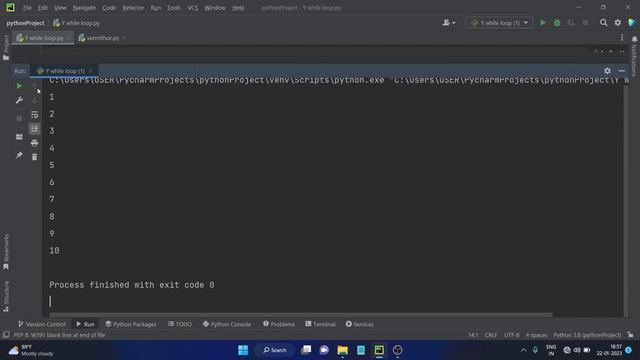The width and height of the screenshot is (640, 360).
Task: Click the toolbar Stop button
Action: (585, 23)
